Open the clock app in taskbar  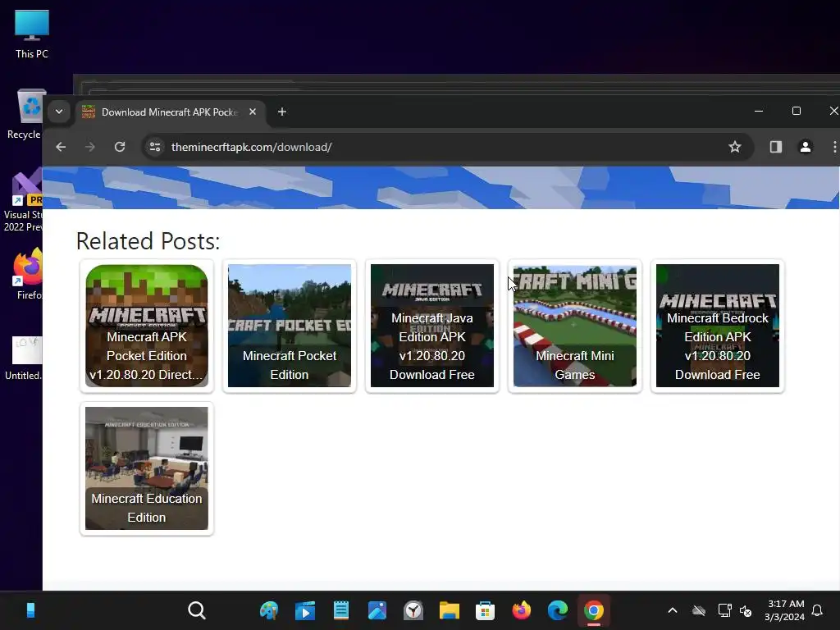click(x=413, y=610)
